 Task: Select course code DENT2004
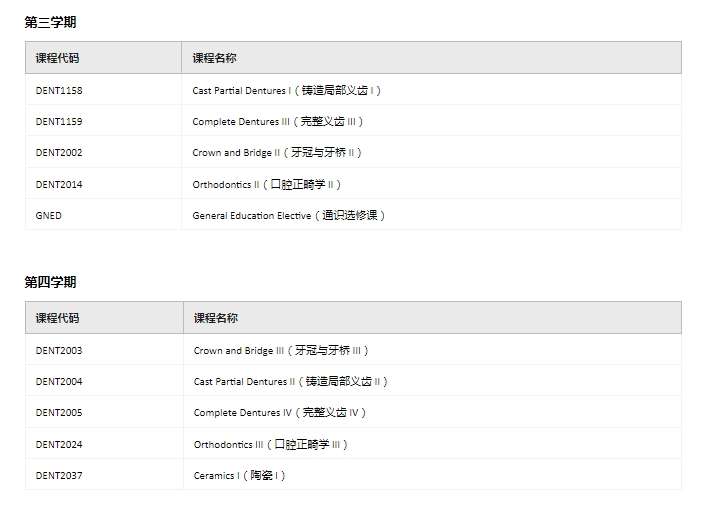[59, 382]
